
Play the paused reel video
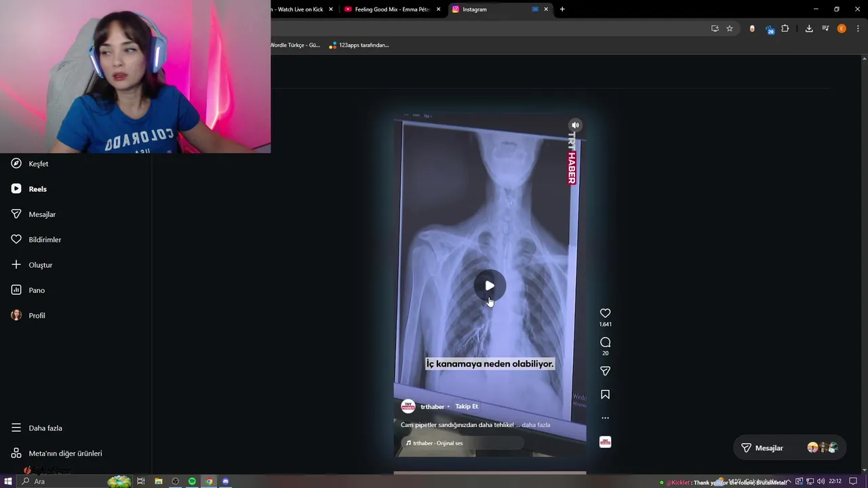pos(490,285)
